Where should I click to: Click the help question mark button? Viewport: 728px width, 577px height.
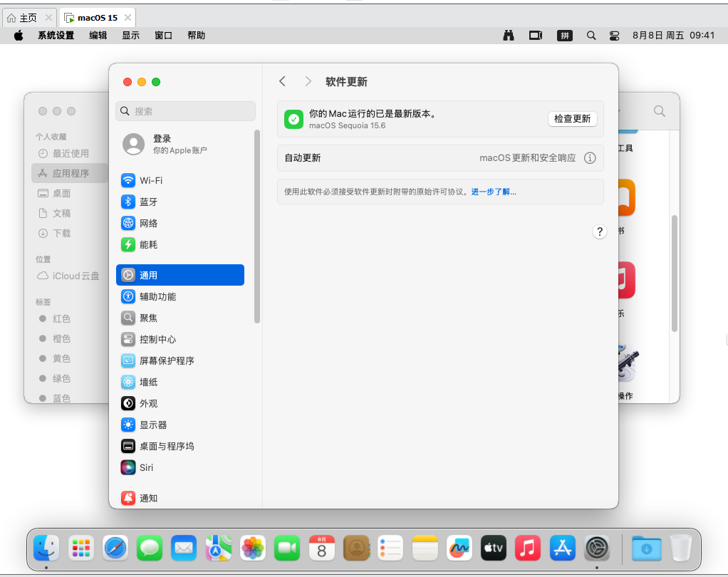pos(599,232)
